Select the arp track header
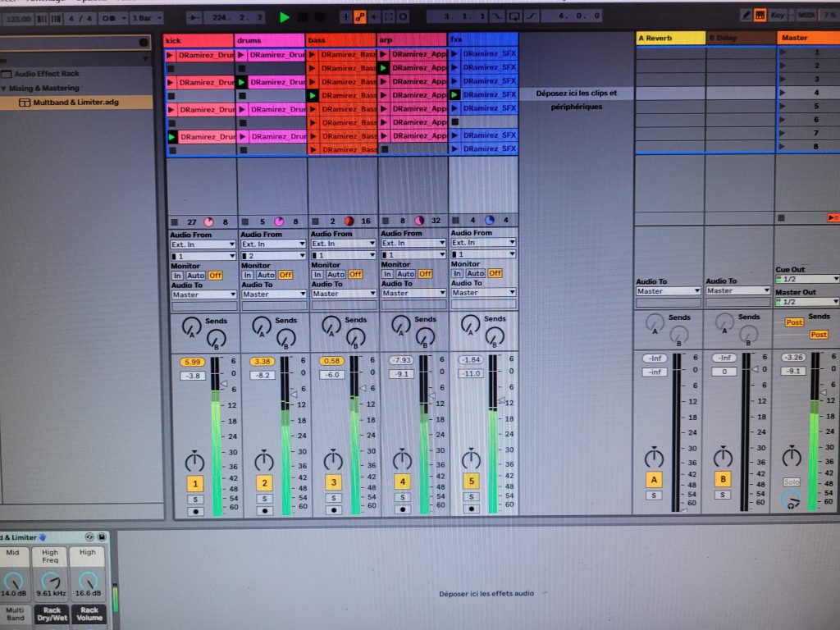840x630 pixels. tap(412, 39)
